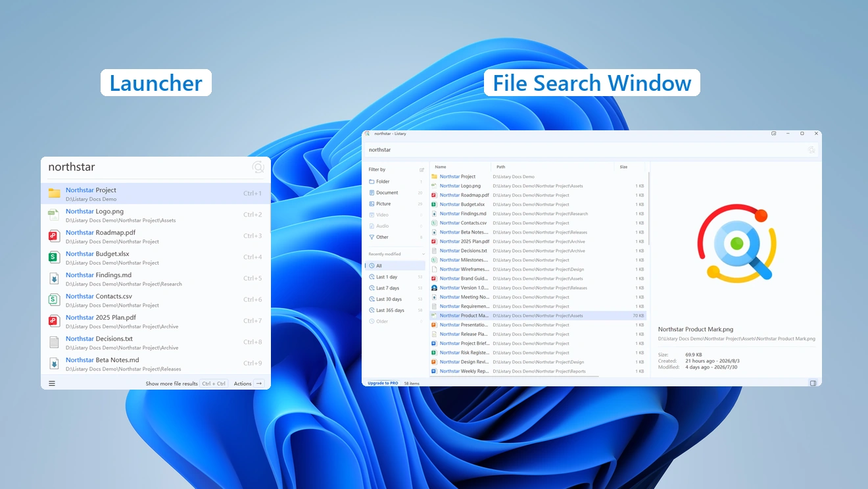Click the Northstar Project Brief file icon
The width and height of the screenshot is (868, 489).
[x=434, y=344]
